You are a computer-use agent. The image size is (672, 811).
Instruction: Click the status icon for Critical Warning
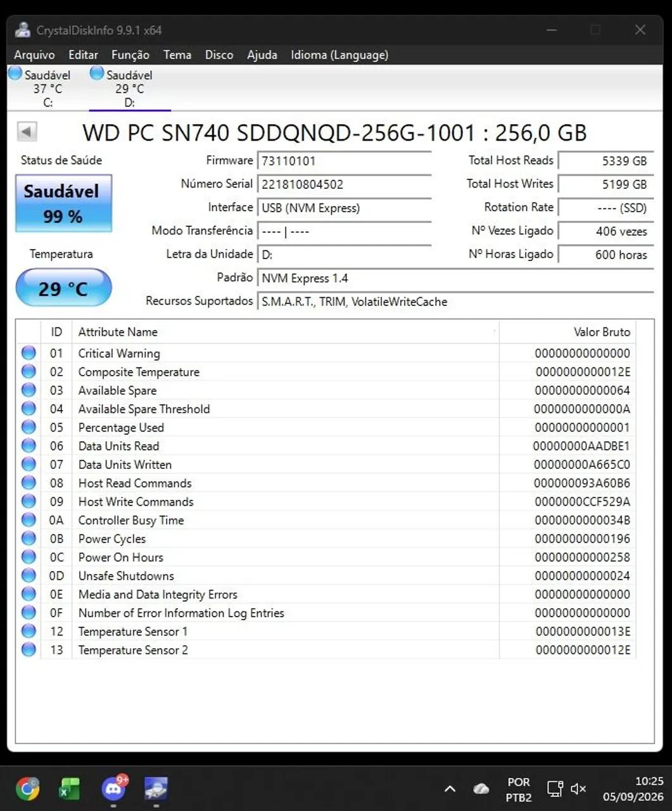click(29, 353)
